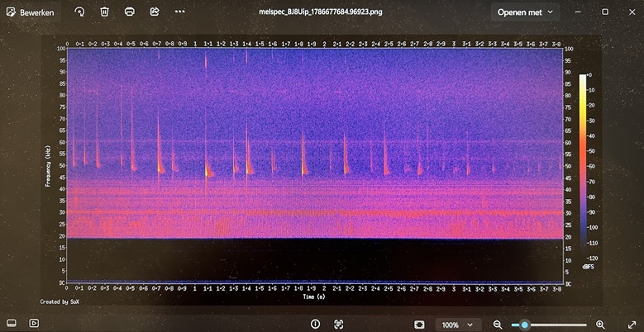
Task: Scan text in image icon
Action: pyautogui.click(x=338, y=325)
